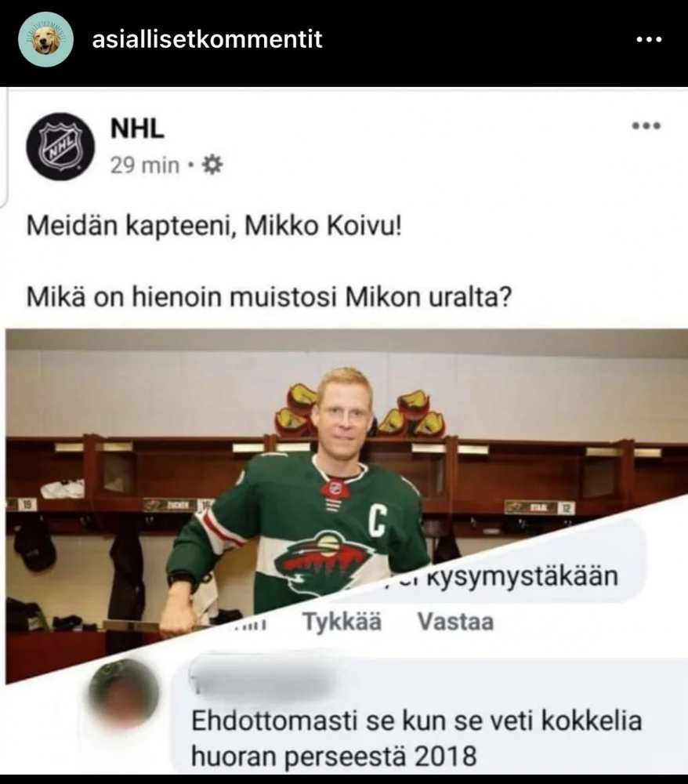Open the asiallisetkommentit dog profile picture
This screenshot has height=784, width=688.
point(45,39)
